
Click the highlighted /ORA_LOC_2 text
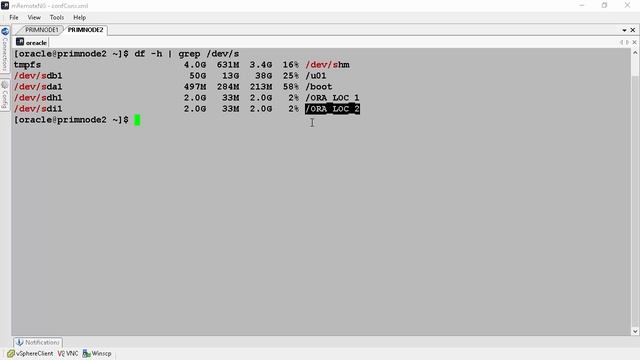tap(332, 109)
